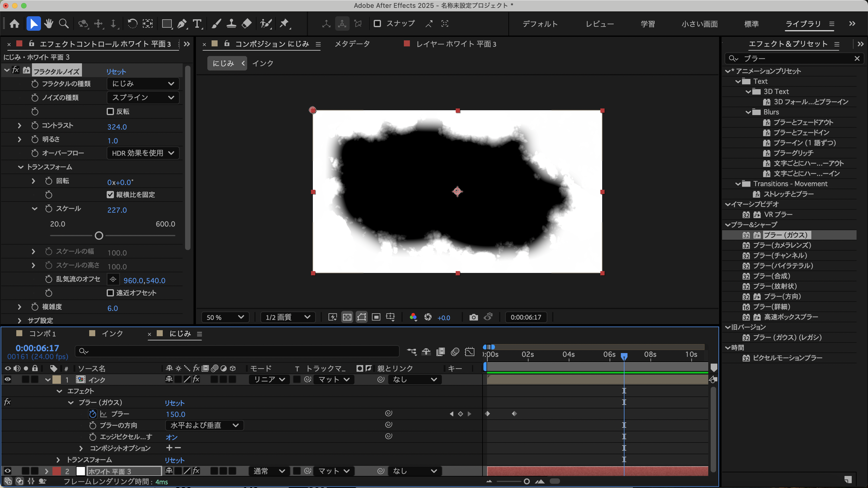Click the Home icon
The image size is (868, 488).
(x=14, y=23)
